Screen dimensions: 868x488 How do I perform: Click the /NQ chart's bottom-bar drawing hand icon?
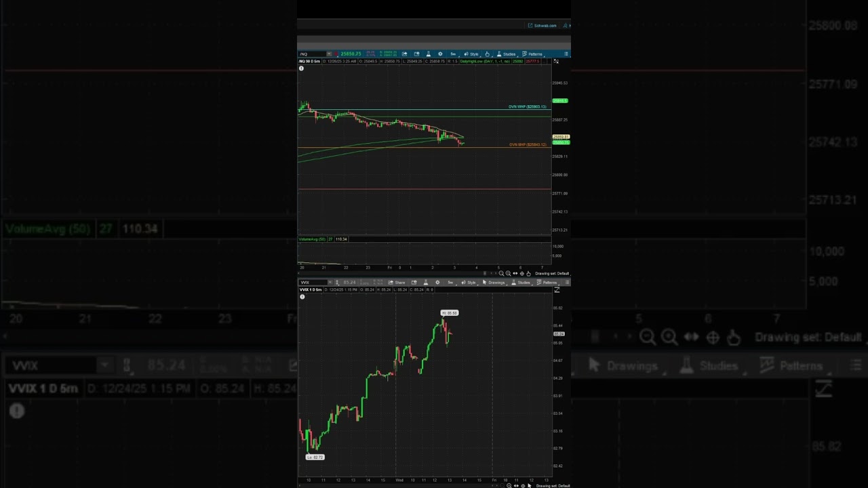[x=528, y=273]
